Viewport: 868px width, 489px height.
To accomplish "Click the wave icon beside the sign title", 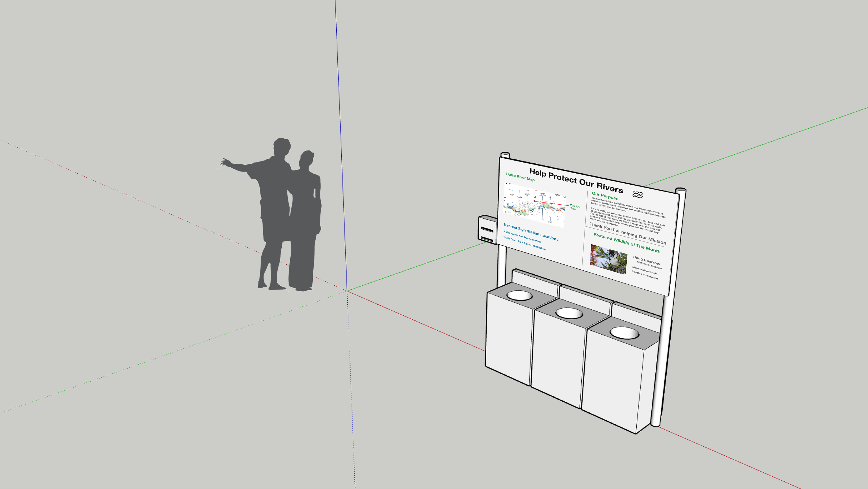I will pyautogui.click(x=637, y=195).
